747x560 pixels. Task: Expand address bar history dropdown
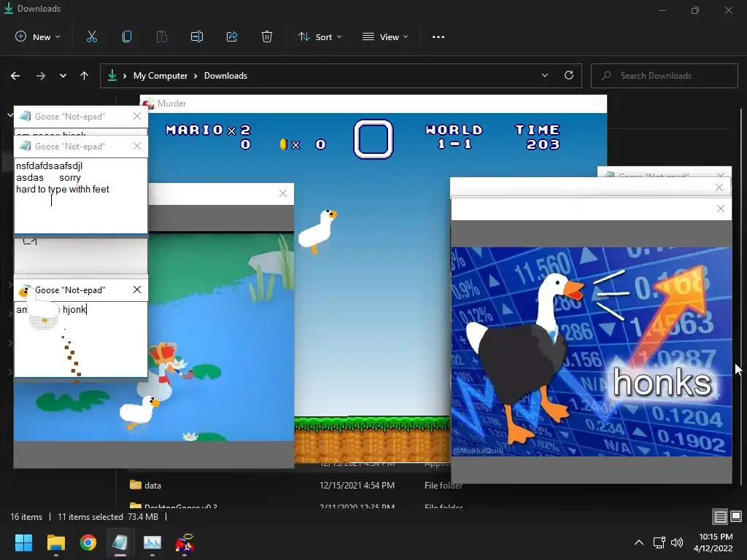pos(544,75)
